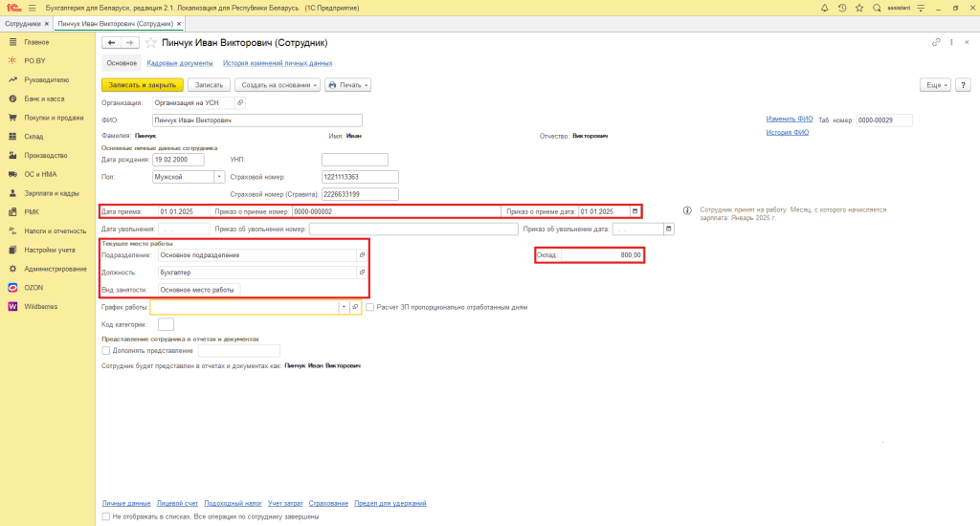Screen dimensions: 980x526
Task: Open the history clock icon
Action: (x=842, y=8)
